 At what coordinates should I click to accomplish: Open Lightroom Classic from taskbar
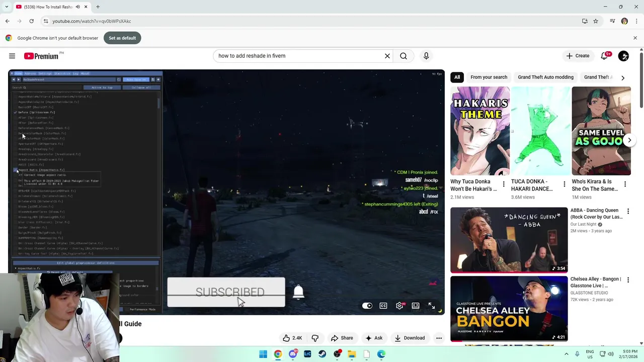(x=307, y=354)
